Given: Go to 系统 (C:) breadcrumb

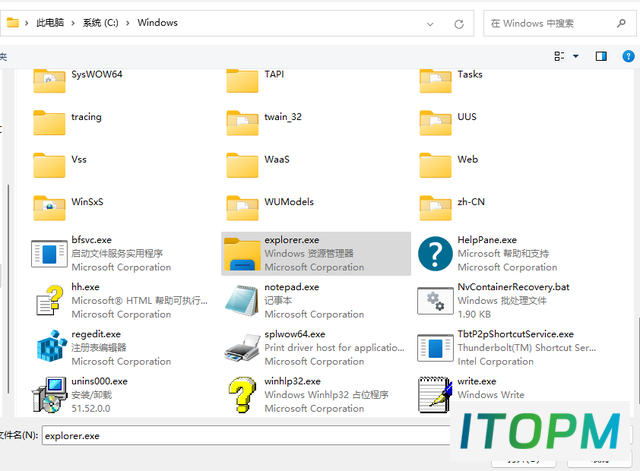Looking at the screenshot, I should (100, 22).
